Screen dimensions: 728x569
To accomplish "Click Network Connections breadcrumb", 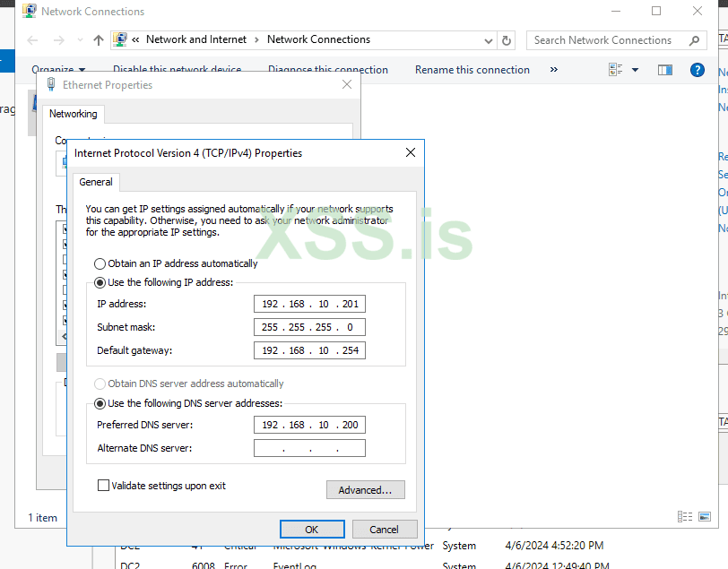I will 318,39.
